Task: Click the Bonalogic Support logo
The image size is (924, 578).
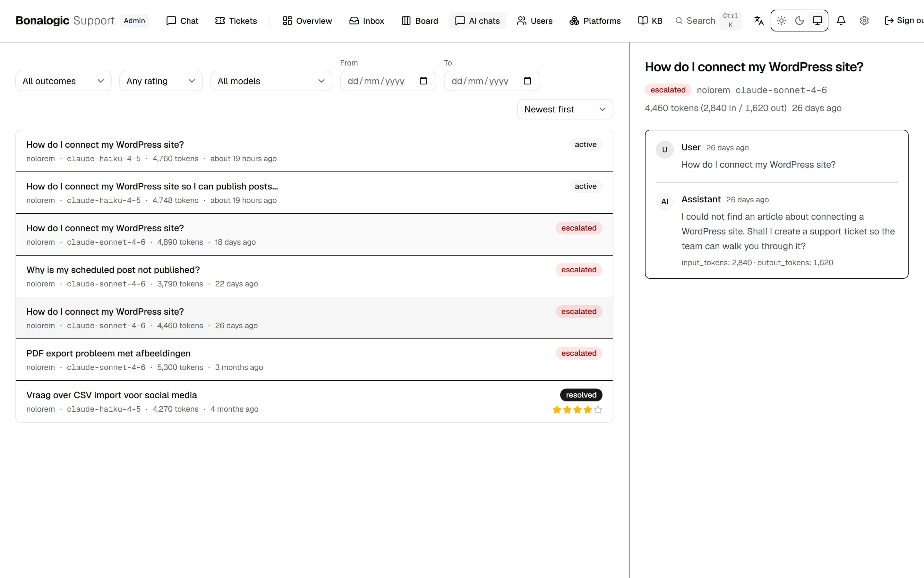Action: (x=65, y=21)
